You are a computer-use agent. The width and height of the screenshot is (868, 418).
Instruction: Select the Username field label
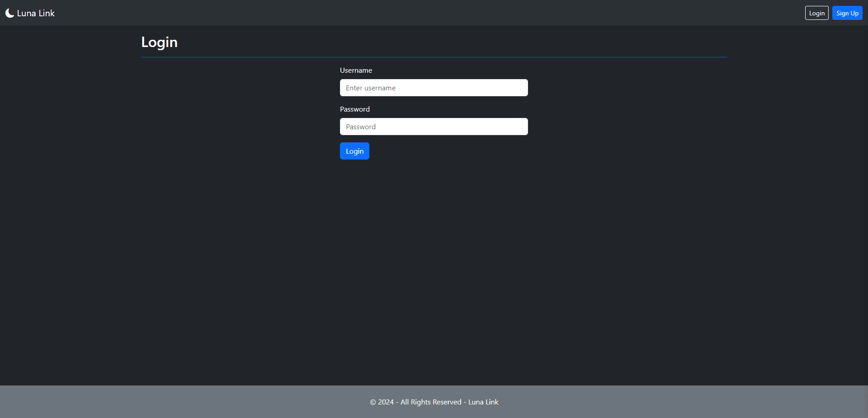tap(356, 70)
